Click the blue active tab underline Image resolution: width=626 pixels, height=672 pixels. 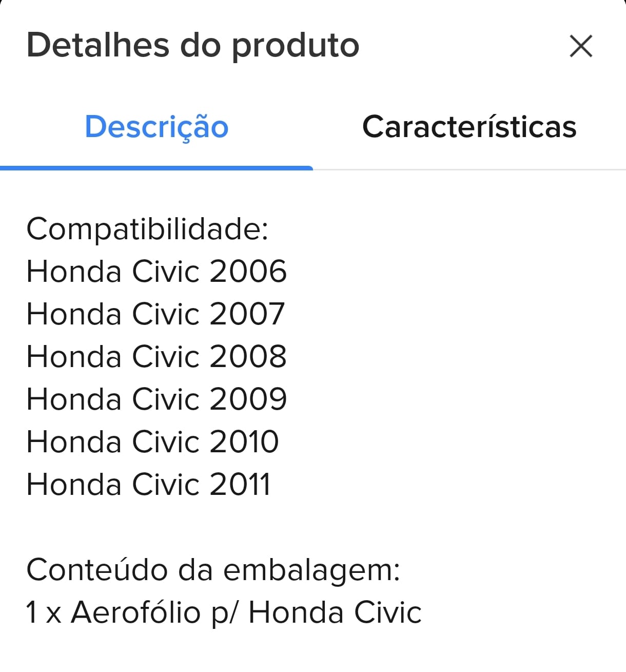156,168
